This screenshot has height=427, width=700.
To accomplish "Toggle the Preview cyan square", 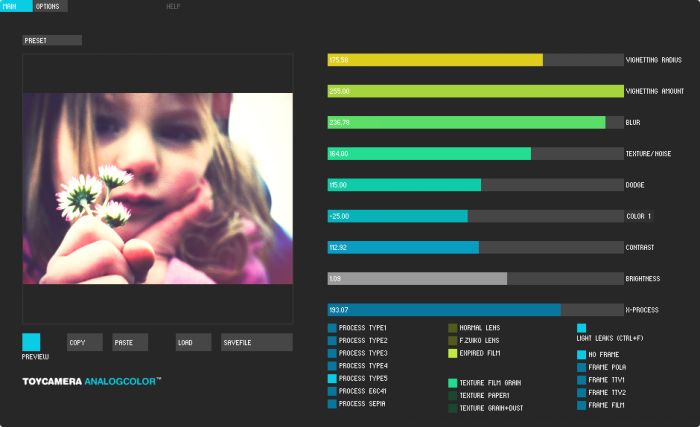I will (31, 342).
